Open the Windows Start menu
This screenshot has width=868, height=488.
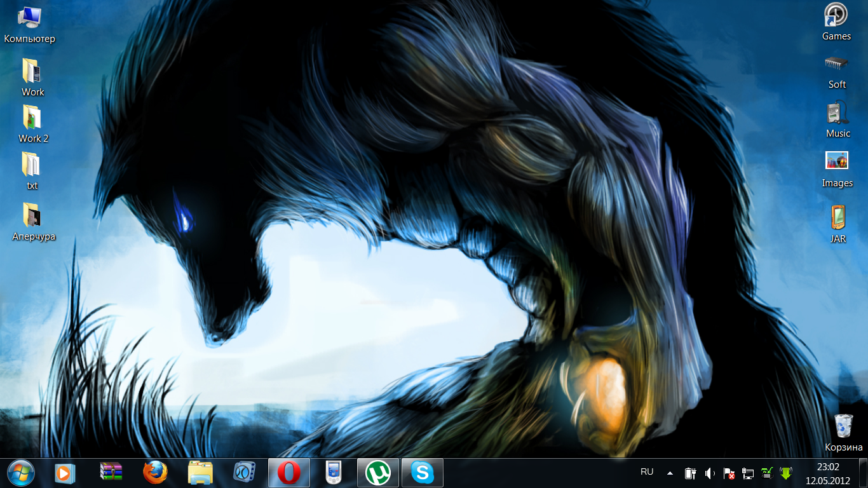(x=21, y=473)
